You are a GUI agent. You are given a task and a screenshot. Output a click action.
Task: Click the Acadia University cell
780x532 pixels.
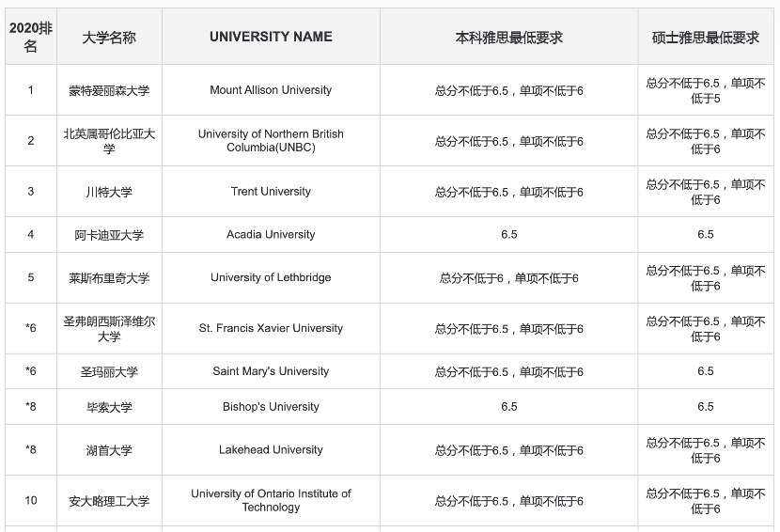[271, 234]
